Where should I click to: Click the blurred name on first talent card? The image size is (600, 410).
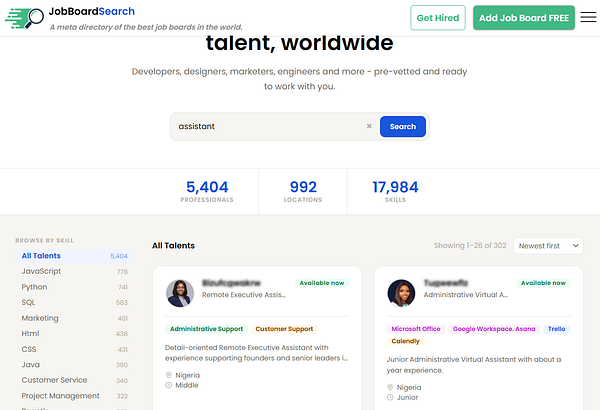pyautogui.click(x=232, y=283)
